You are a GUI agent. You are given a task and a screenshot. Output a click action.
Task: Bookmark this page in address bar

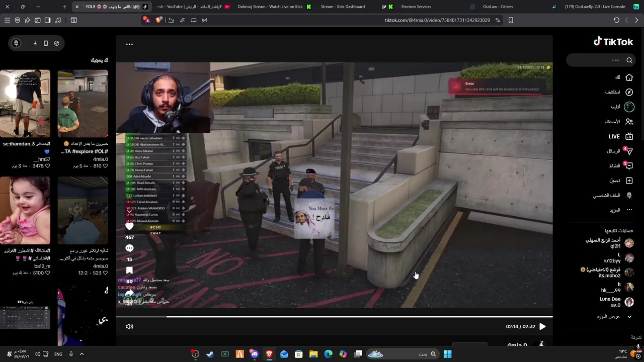point(511,20)
